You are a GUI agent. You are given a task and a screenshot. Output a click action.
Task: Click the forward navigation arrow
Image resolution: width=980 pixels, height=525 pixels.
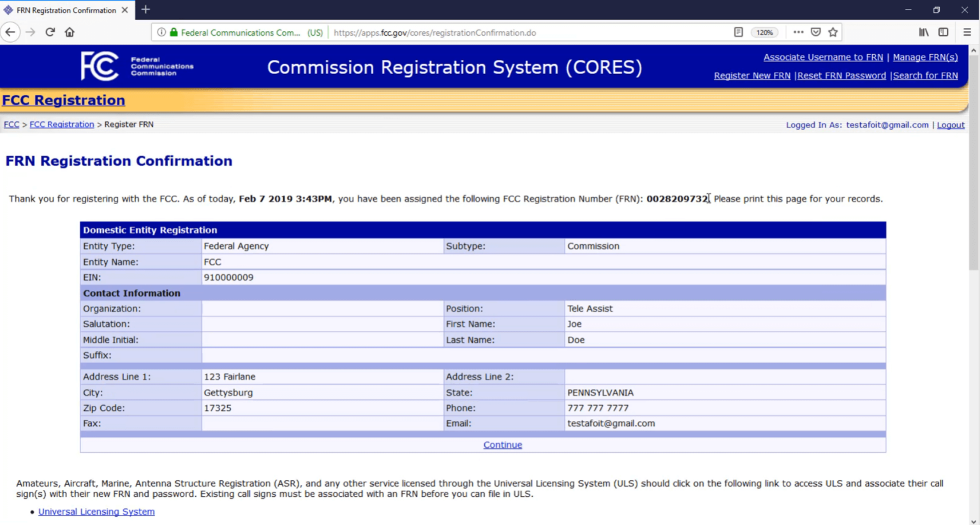(30, 32)
